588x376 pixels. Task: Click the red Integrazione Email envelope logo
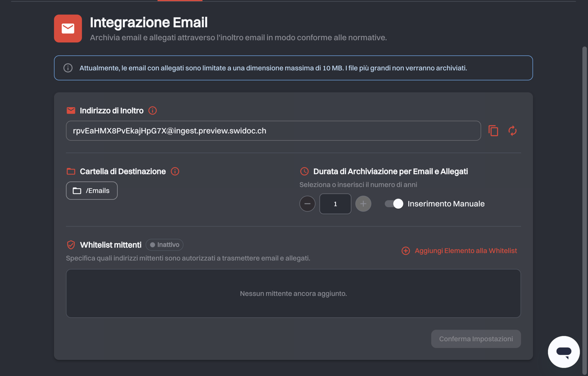pyautogui.click(x=68, y=28)
